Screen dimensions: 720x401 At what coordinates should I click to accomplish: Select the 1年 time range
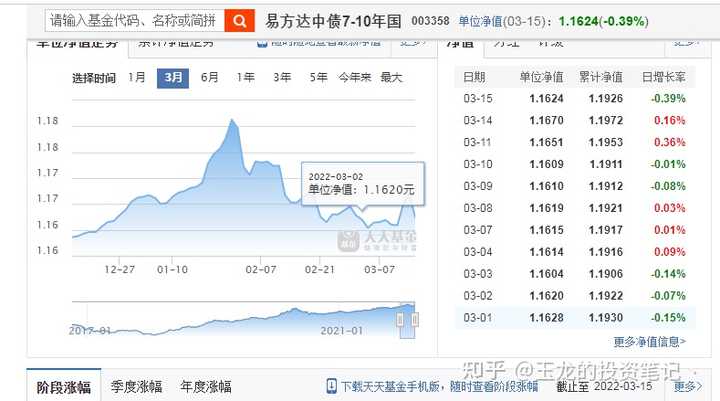click(x=246, y=77)
